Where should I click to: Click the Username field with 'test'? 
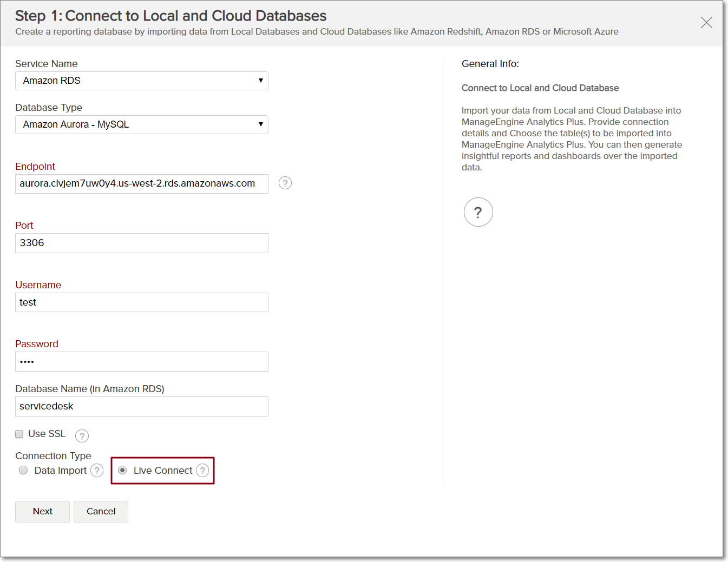click(x=142, y=302)
